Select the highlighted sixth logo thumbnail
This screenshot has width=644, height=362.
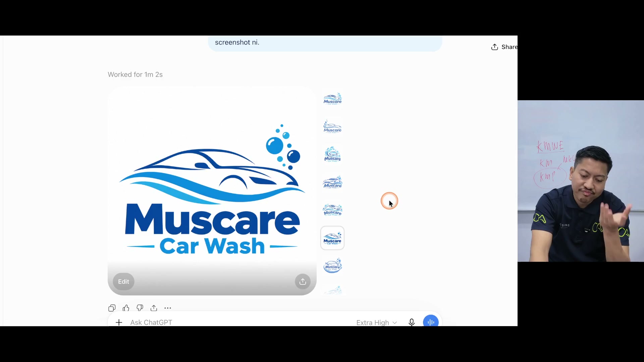click(x=332, y=238)
